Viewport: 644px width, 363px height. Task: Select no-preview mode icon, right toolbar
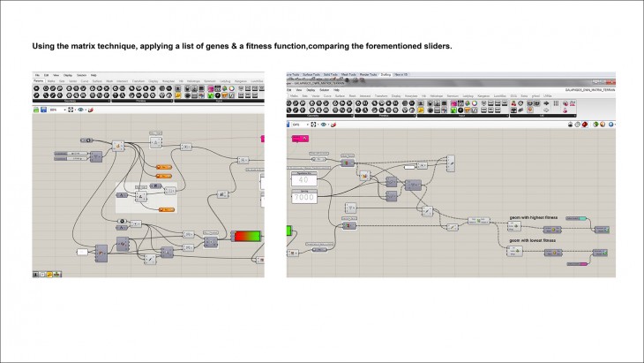[x=570, y=125]
